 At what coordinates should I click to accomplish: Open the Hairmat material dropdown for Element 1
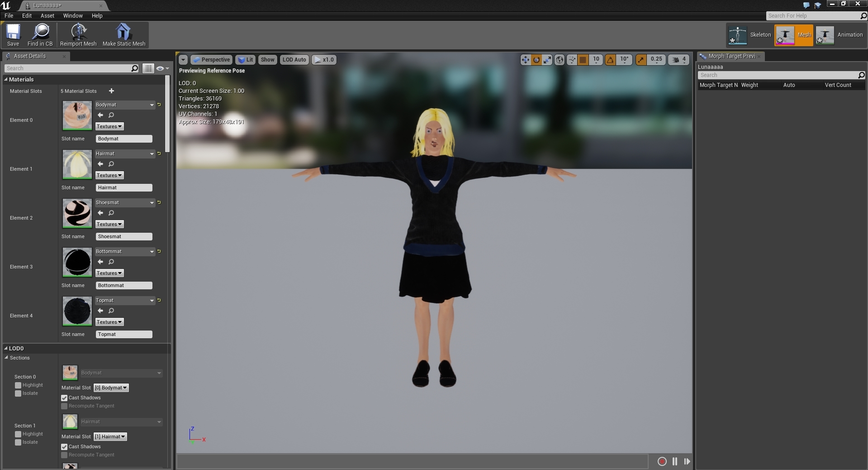(x=125, y=153)
